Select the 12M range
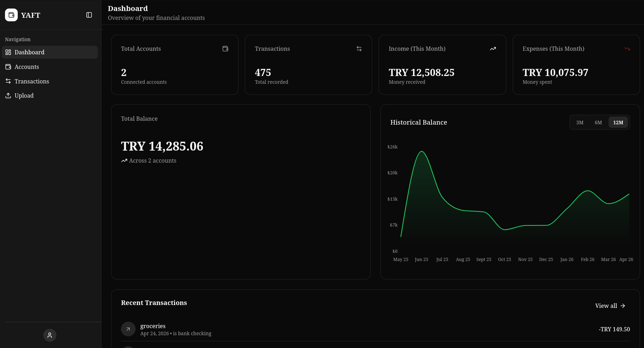Screen dimensions: 644x348 coord(618,123)
